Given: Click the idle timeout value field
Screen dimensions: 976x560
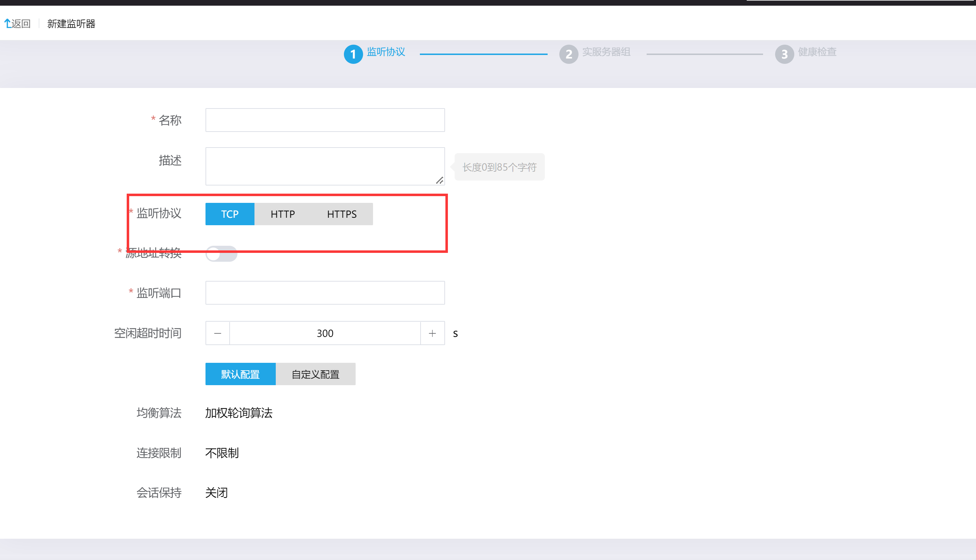Looking at the screenshot, I should tap(325, 333).
